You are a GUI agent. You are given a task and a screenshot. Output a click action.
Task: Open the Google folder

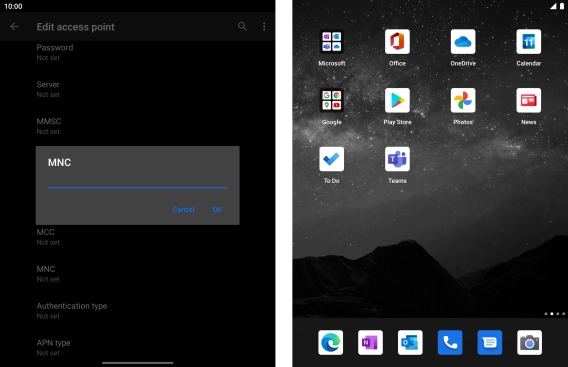click(331, 100)
